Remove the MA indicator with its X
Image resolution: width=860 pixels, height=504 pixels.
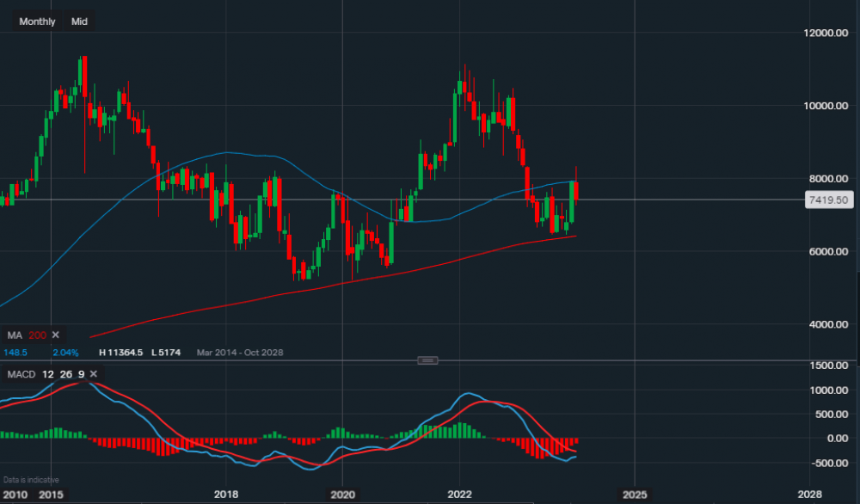(56, 335)
